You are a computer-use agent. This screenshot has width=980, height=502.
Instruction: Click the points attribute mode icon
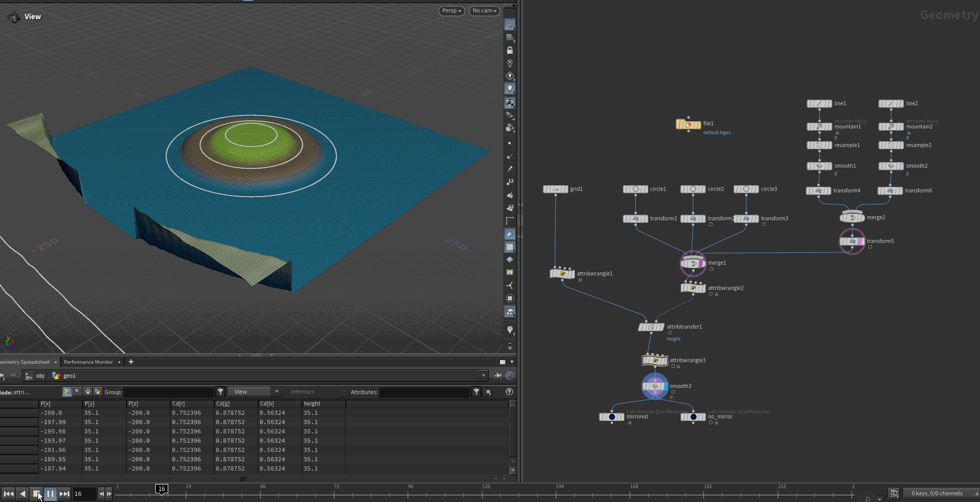click(x=67, y=392)
